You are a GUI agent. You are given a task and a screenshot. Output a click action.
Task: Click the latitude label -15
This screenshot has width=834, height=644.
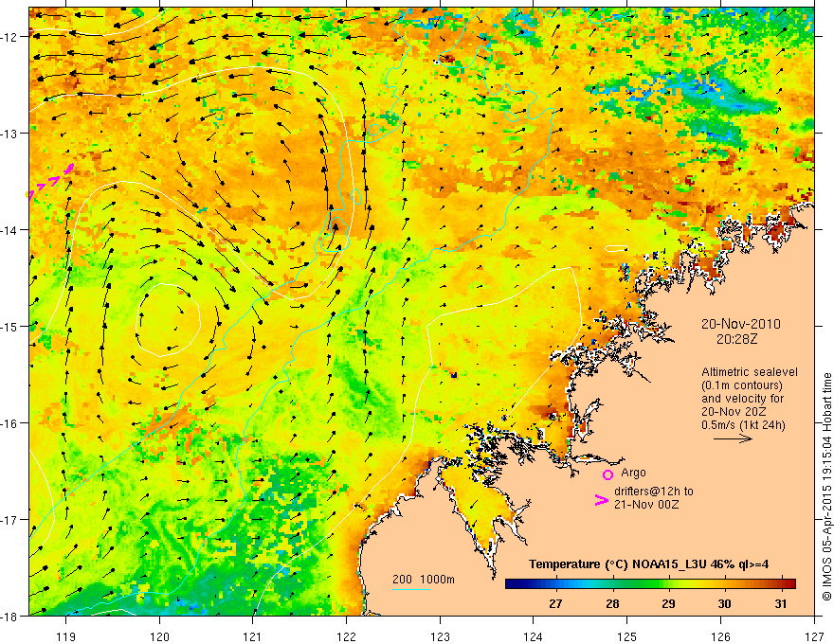(9, 326)
